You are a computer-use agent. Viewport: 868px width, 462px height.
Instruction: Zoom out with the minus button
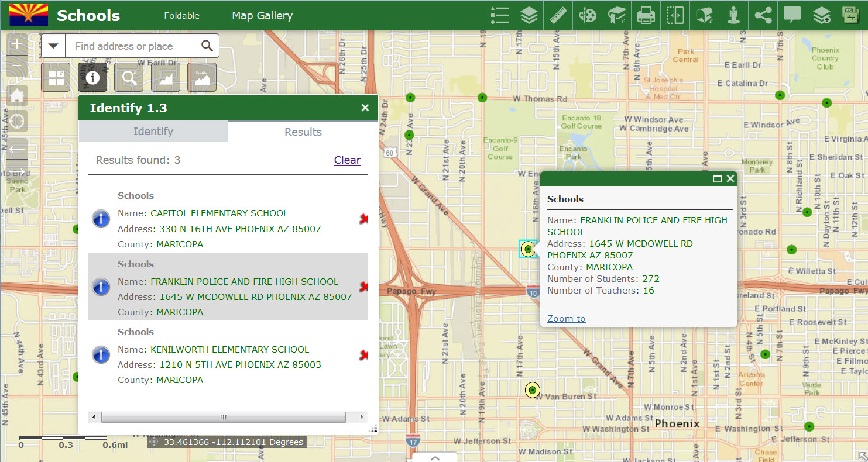pyautogui.click(x=17, y=66)
